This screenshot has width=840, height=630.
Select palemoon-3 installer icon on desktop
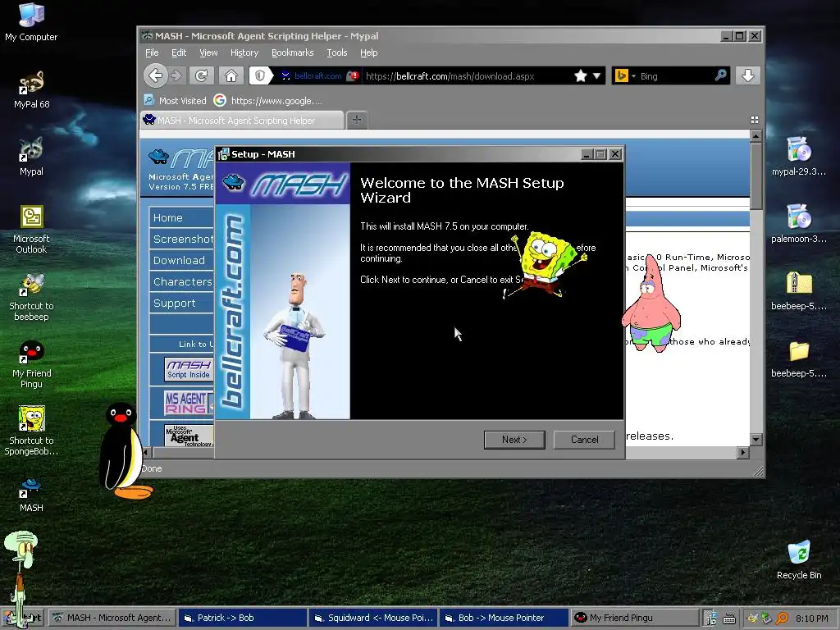(799, 223)
